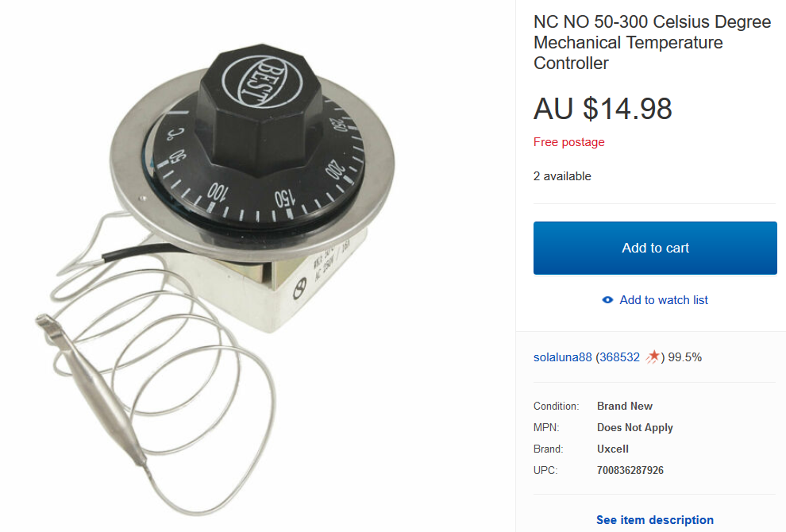This screenshot has width=786, height=532.
Task: Select the MPN Does Not Apply value
Action: [x=634, y=427]
